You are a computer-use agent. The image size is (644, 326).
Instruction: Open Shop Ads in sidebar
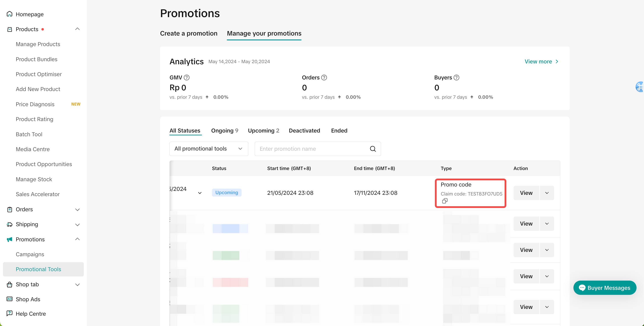[x=28, y=299]
